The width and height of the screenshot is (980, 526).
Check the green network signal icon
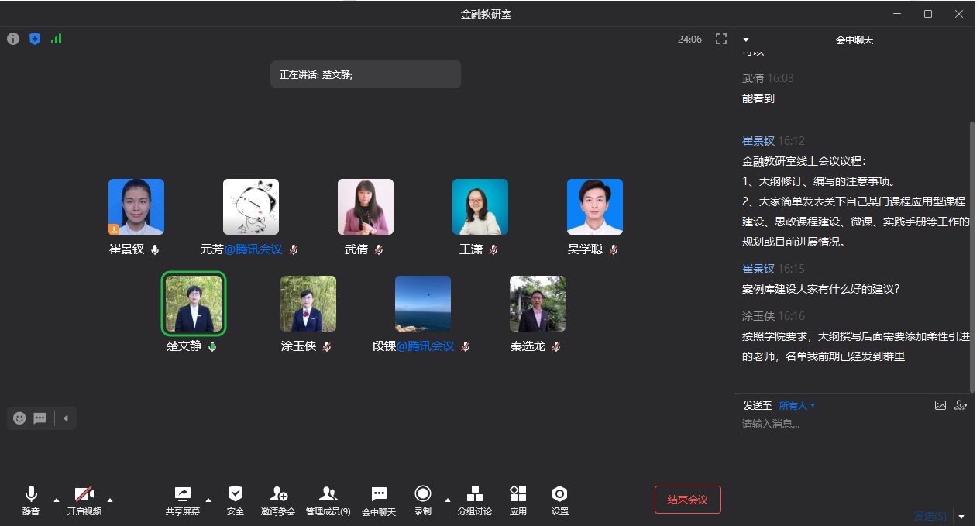point(56,39)
